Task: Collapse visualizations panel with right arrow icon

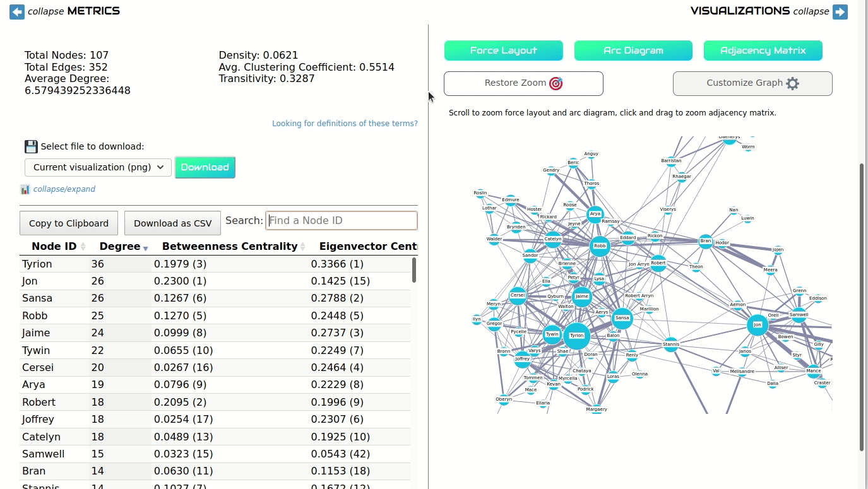Action: (840, 11)
